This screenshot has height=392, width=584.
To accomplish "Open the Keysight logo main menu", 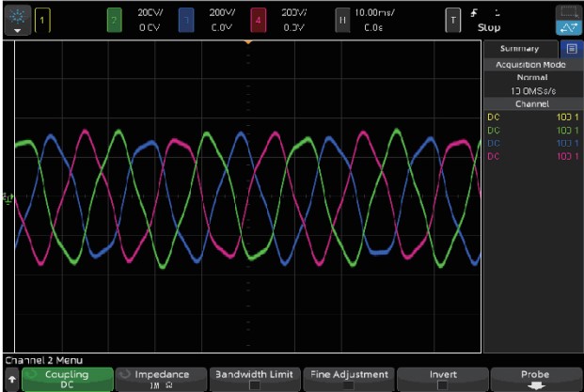I will (18, 19).
